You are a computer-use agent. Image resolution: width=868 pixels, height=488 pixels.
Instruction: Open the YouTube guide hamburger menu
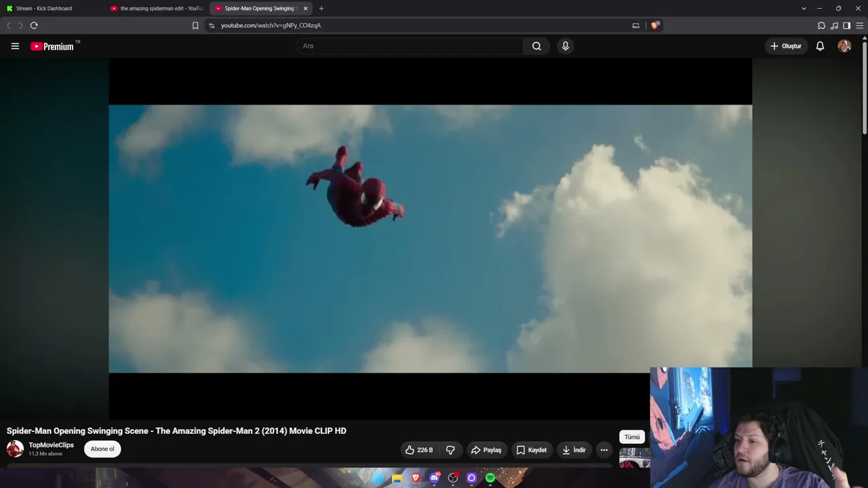coord(15,46)
